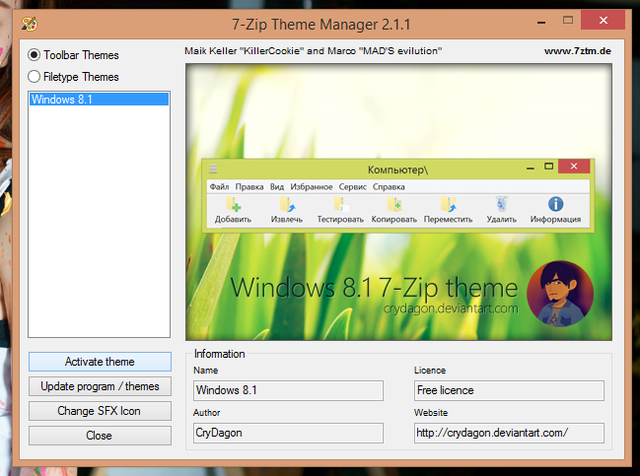Viewport: 640px width, 476px height.
Task: Click the 7-Zip Theme Manager palette icon
Action: [x=29, y=24]
